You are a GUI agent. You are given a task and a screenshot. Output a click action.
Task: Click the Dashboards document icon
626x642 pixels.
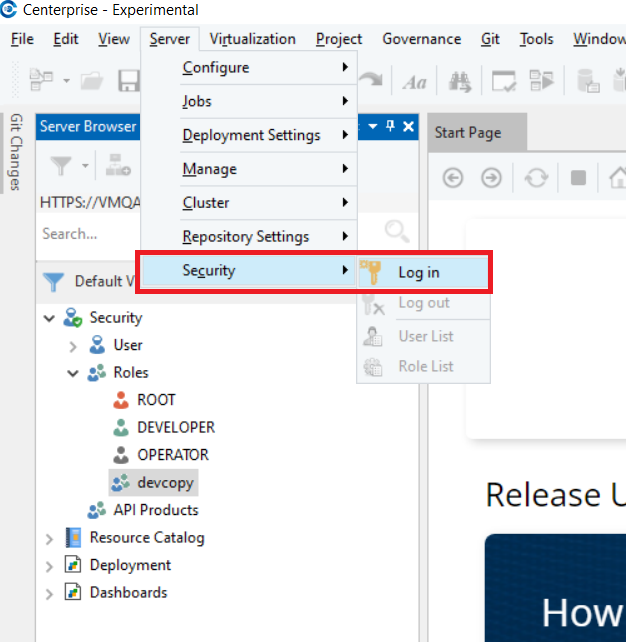(x=73, y=592)
